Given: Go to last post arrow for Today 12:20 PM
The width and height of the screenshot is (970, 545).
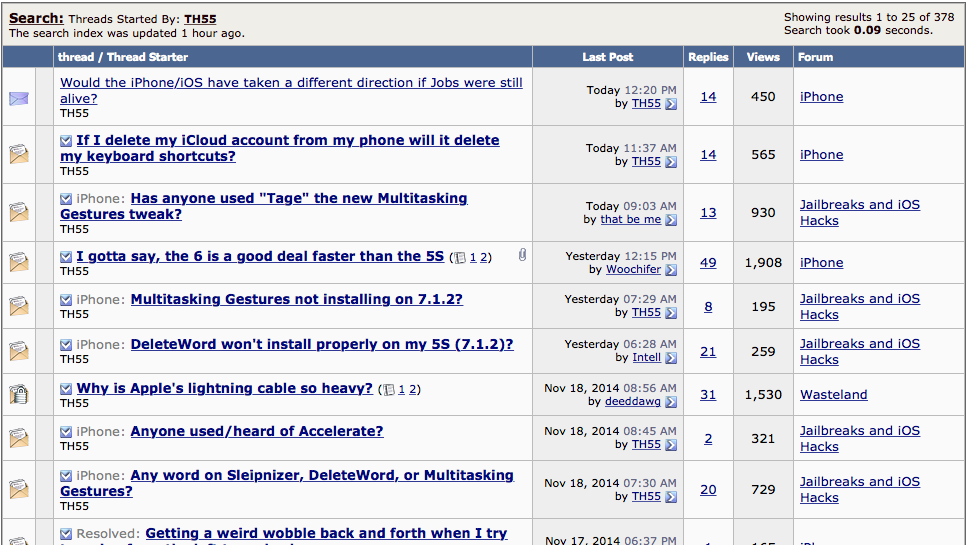Looking at the screenshot, I should [x=671, y=104].
